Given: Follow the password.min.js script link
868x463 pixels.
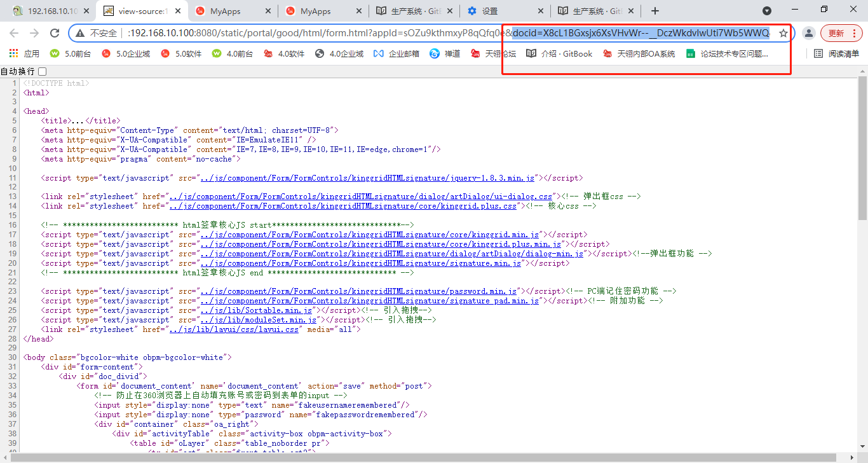Looking at the screenshot, I should [x=359, y=291].
